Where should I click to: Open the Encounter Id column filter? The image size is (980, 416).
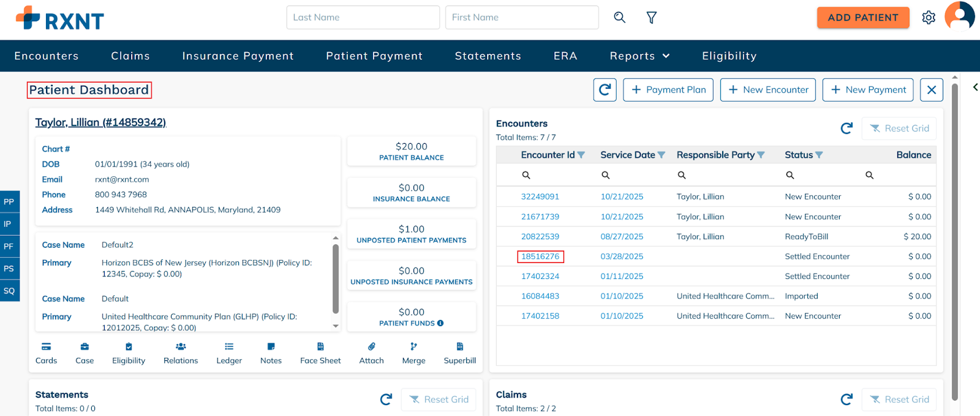pyautogui.click(x=581, y=155)
